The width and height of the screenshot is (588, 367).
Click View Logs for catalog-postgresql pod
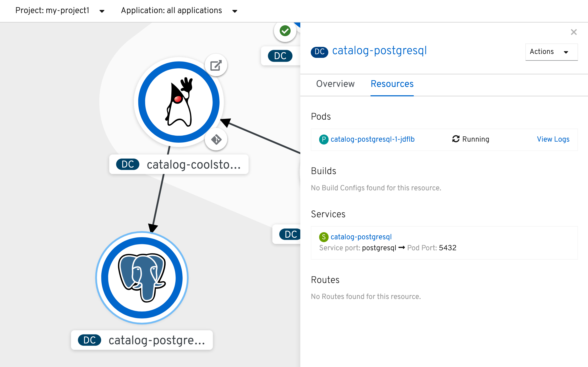(553, 140)
